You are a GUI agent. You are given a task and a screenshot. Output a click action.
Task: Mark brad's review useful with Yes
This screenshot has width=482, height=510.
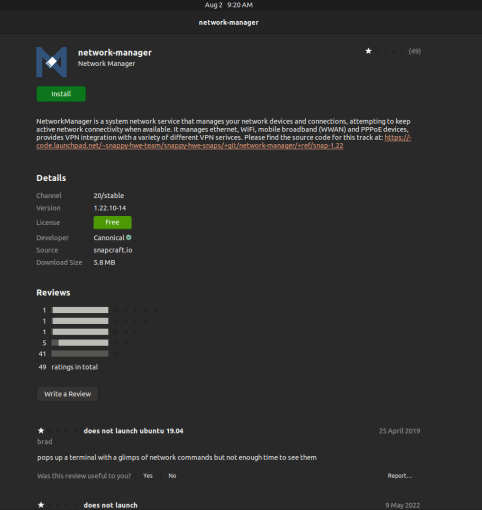pos(148,476)
